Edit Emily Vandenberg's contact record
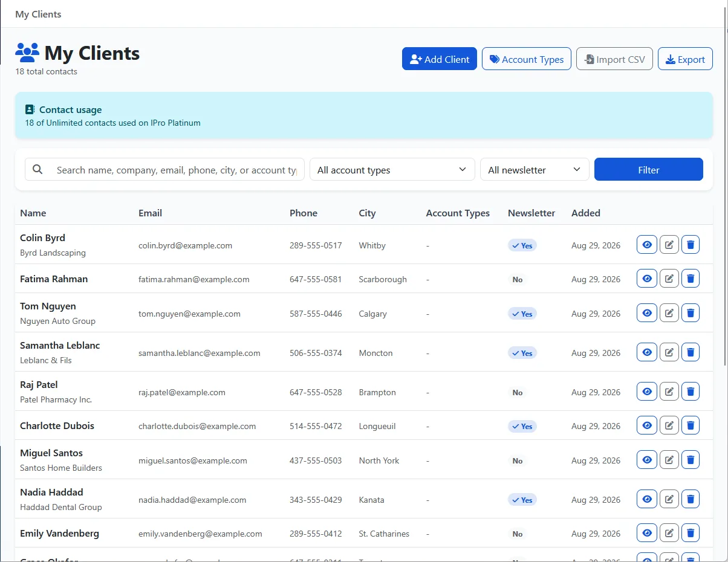 pos(669,533)
